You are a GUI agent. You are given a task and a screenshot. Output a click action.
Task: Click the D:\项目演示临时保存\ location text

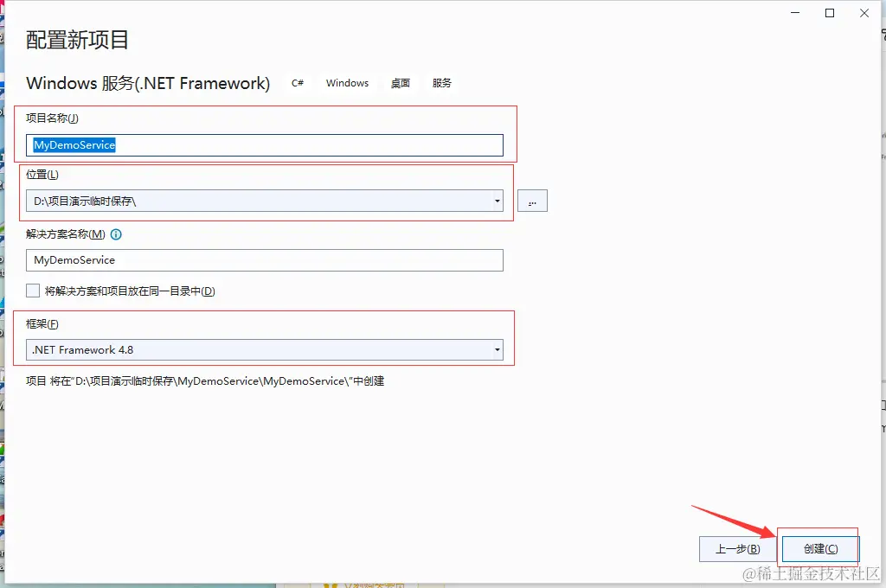tap(85, 201)
